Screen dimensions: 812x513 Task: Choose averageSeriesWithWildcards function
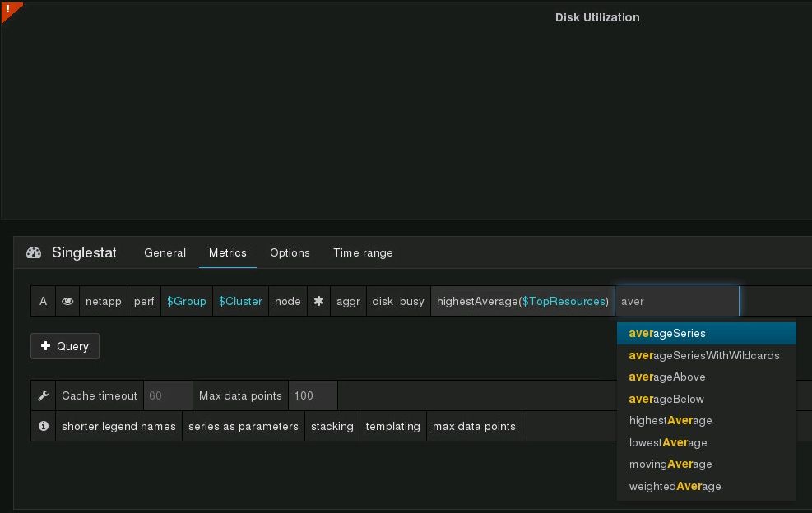point(703,356)
